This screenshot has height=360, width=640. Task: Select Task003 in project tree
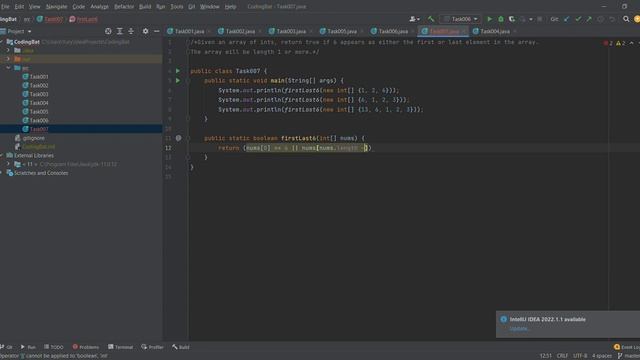click(x=39, y=94)
